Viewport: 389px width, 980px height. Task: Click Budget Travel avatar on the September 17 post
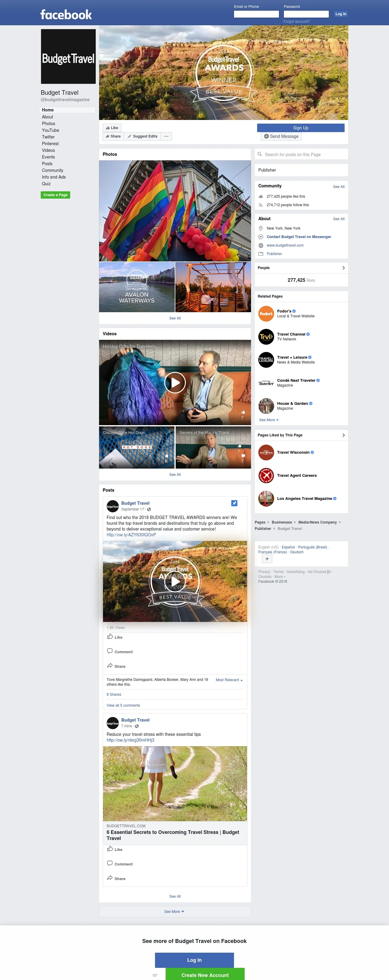(113, 506)
